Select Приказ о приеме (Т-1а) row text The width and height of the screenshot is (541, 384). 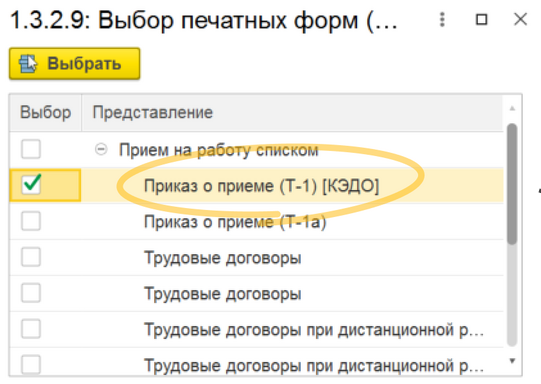(x=235, y=222)
